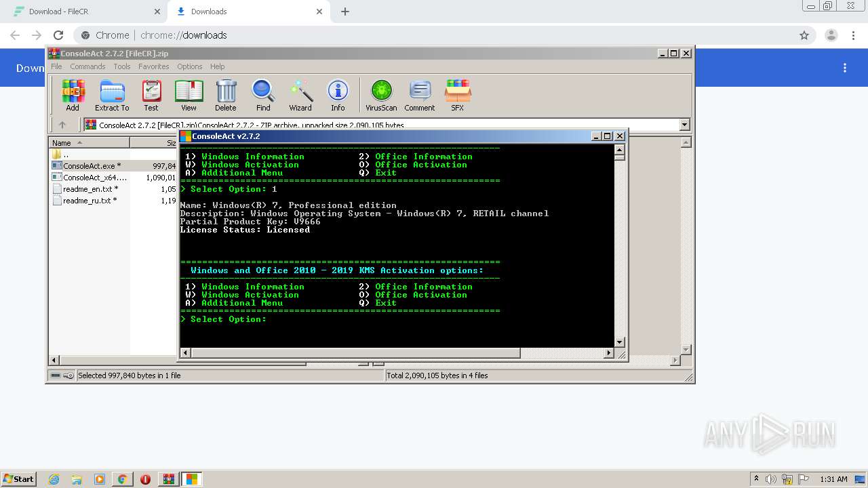The image size is (868, 488).
Task: Click the volume icon in system tray
Action: click(772, 479)
